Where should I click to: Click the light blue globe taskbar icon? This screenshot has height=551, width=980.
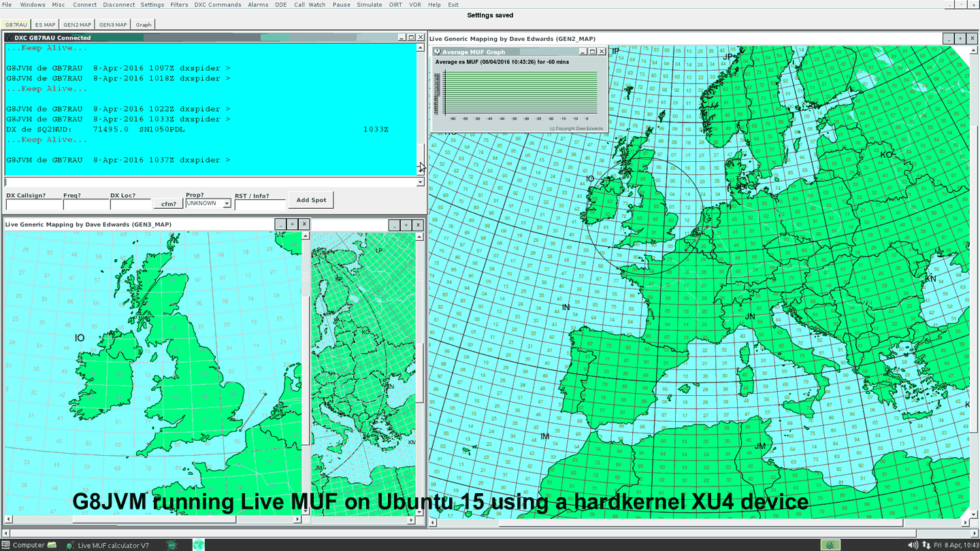point(199,545)
